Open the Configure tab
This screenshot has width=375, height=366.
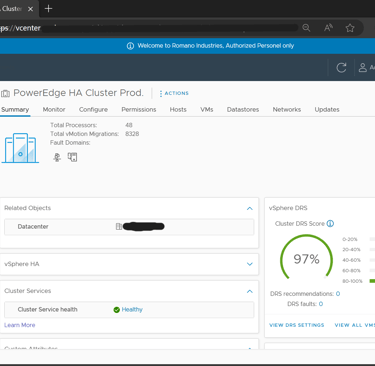[x=93, y=110]
